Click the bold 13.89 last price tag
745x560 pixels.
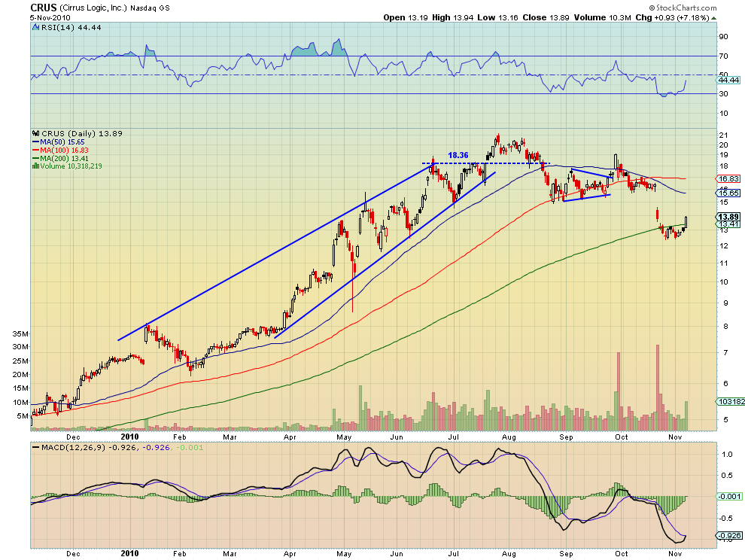(729, 217)
